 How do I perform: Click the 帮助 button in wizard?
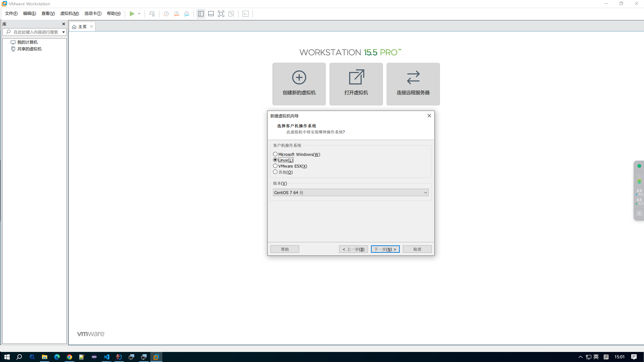(x=285, y=249)
